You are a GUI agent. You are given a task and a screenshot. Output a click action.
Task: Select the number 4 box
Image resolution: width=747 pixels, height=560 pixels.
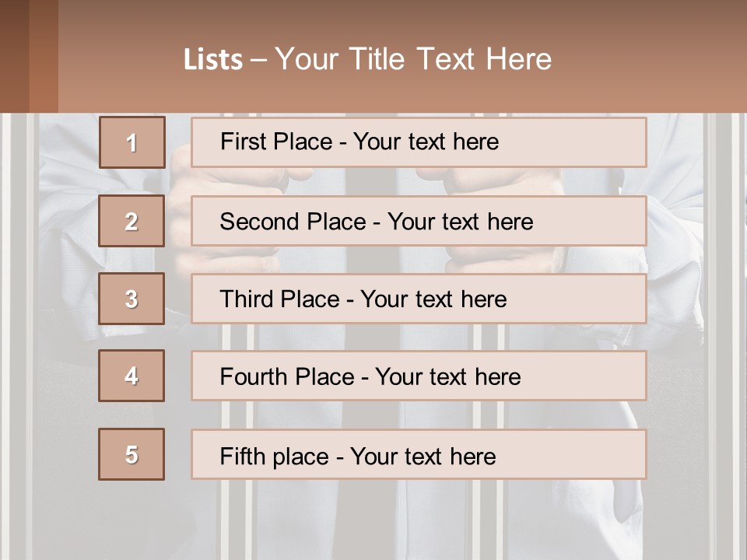pos(132,376)
